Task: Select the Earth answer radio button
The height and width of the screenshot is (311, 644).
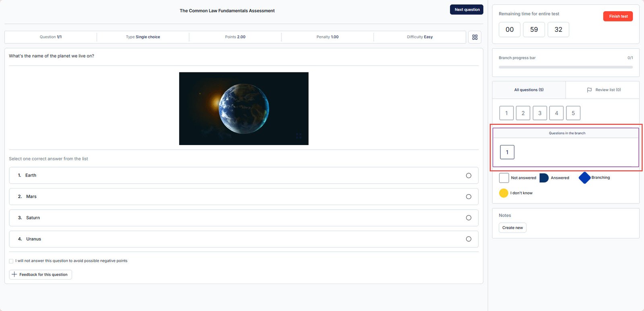Action: tap(469, 176)
